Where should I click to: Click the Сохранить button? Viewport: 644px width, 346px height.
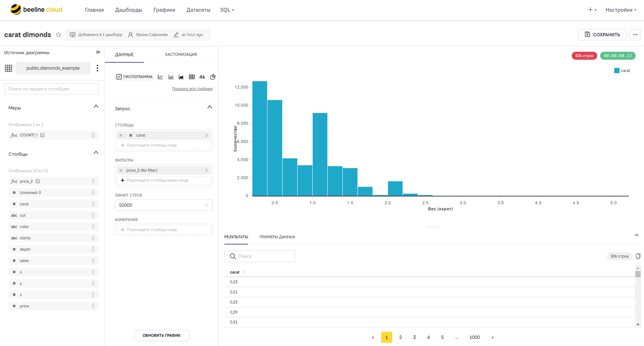click(602, 35)
